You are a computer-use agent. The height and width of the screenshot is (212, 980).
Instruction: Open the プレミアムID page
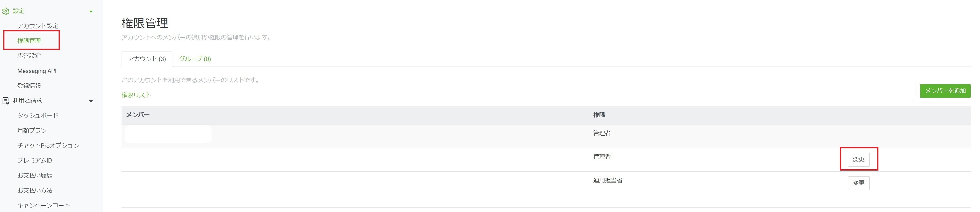35,160
